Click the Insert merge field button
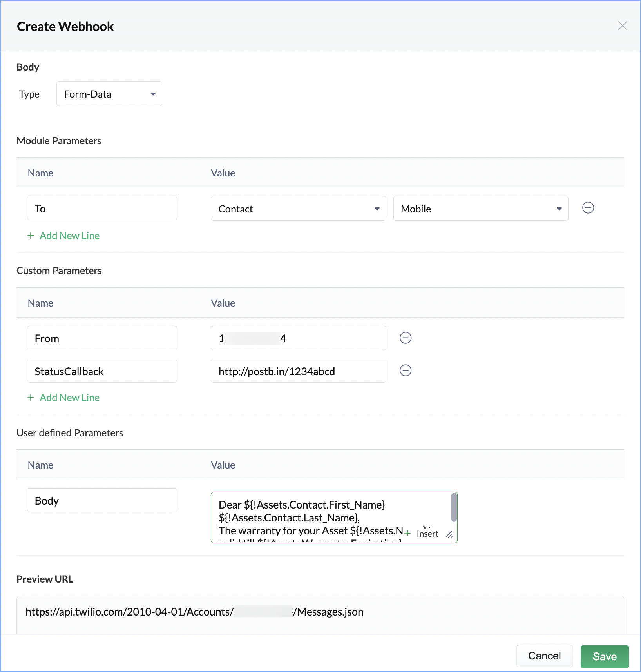 (x=423, y=534)
